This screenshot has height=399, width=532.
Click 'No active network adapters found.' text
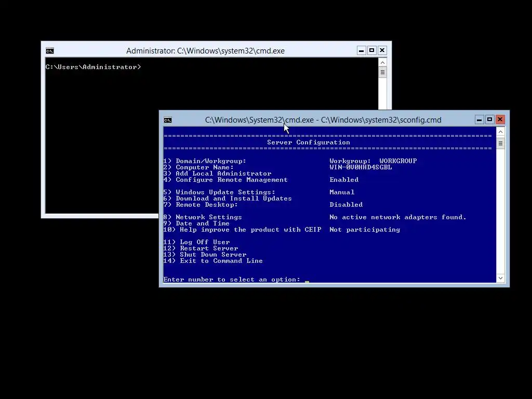(x=398, y=217)
